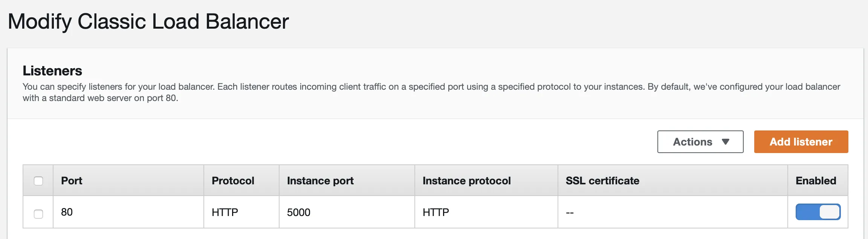
Task: Click the Listeners section heading
Action: click(52, 71)
